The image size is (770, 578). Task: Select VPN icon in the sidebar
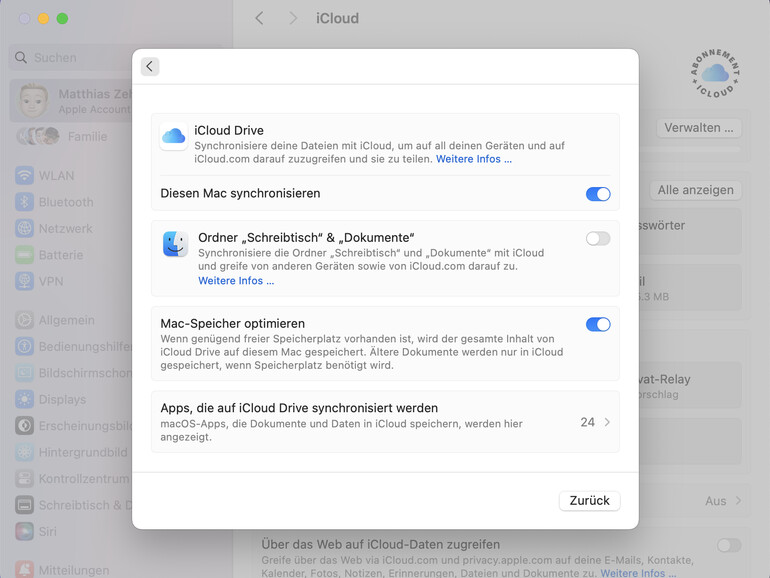click(x=24, y=281)
